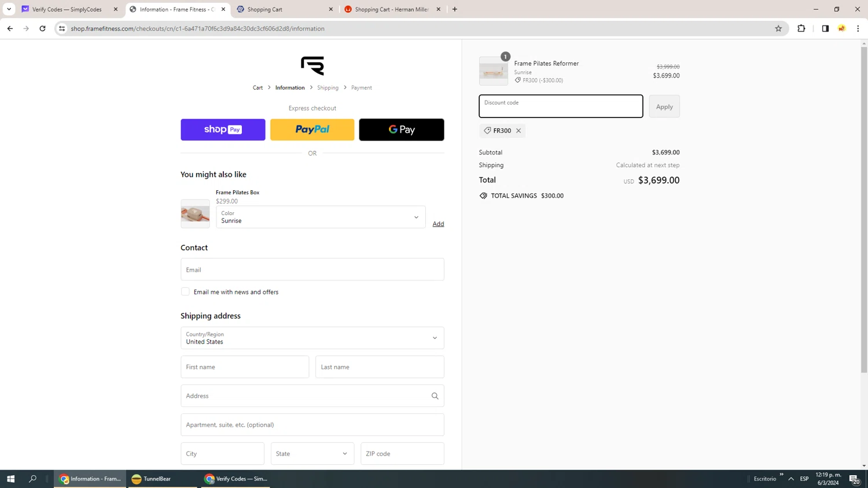Screen dimensions: 868x488
Task: Open a new browser tab
Action: (x=455, y=9)
